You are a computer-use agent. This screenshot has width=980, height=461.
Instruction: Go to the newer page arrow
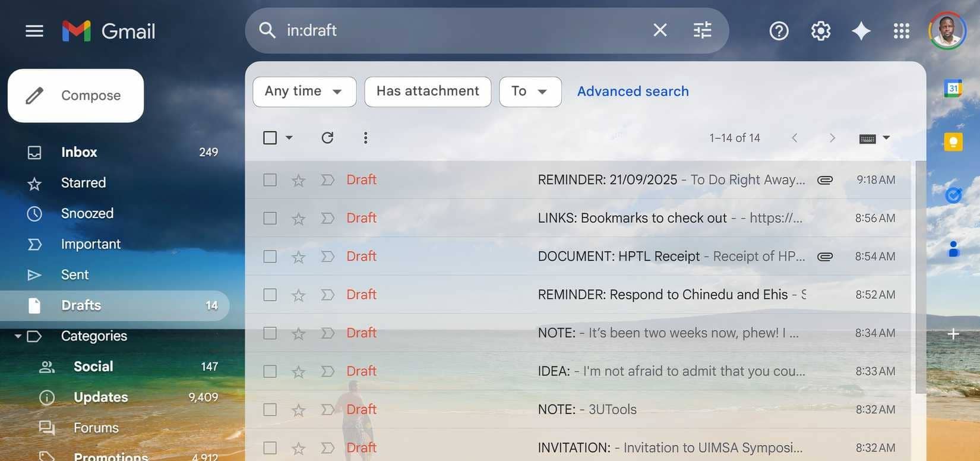pyautogui.click(x=794, y=138)
